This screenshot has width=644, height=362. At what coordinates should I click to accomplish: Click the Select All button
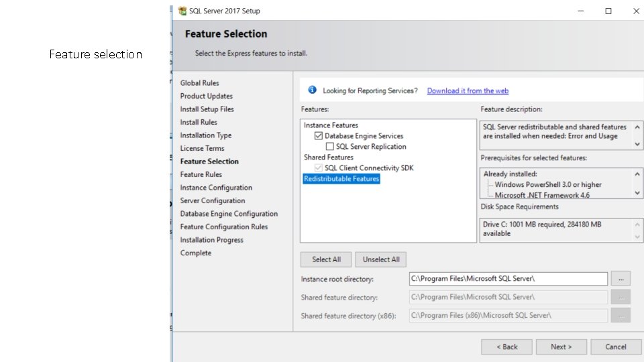point(326,259)
